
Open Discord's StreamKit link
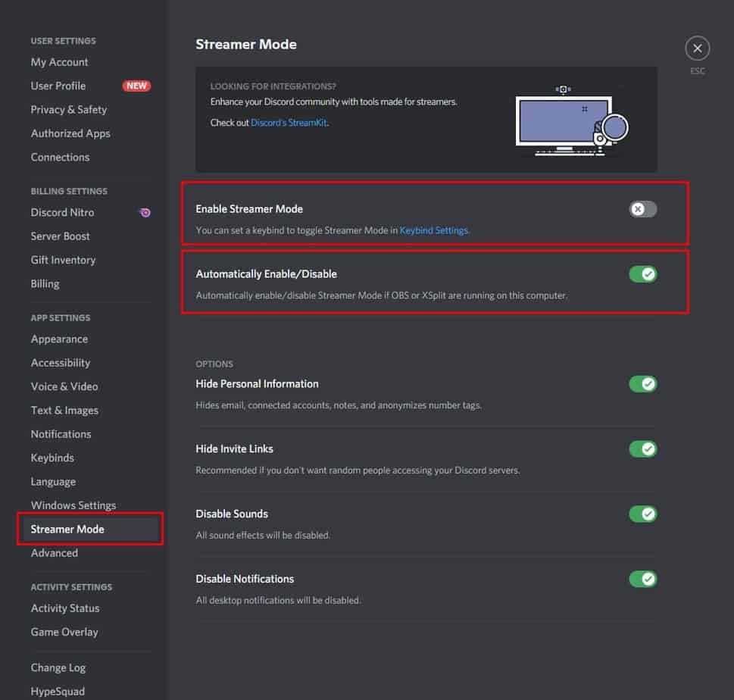289,123
